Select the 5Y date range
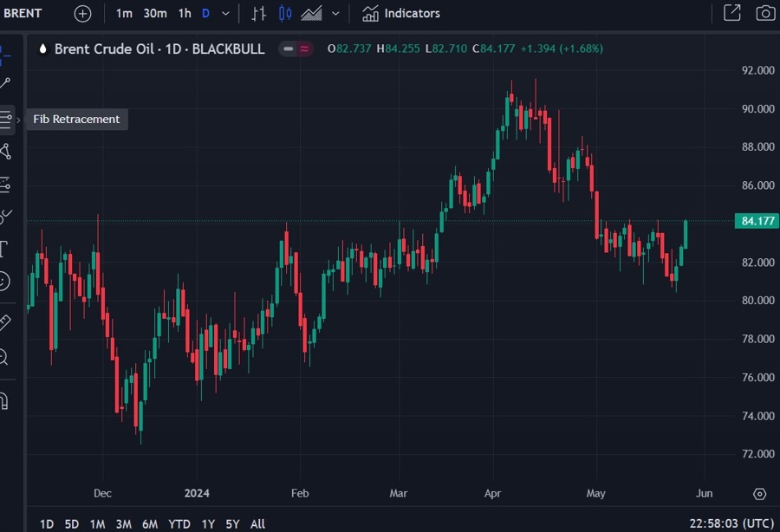This screenshot has height=532, width=780. pyautogui.click(x=232, y=524)
